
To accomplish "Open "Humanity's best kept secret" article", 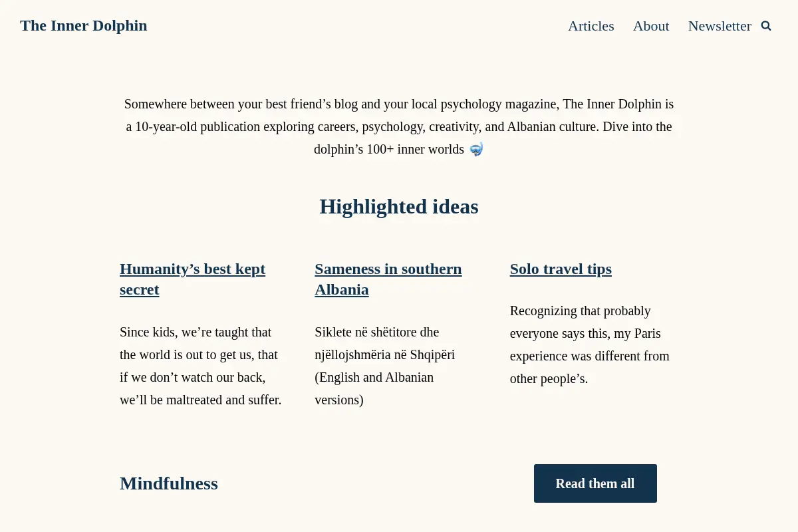I will pos(192,279).
